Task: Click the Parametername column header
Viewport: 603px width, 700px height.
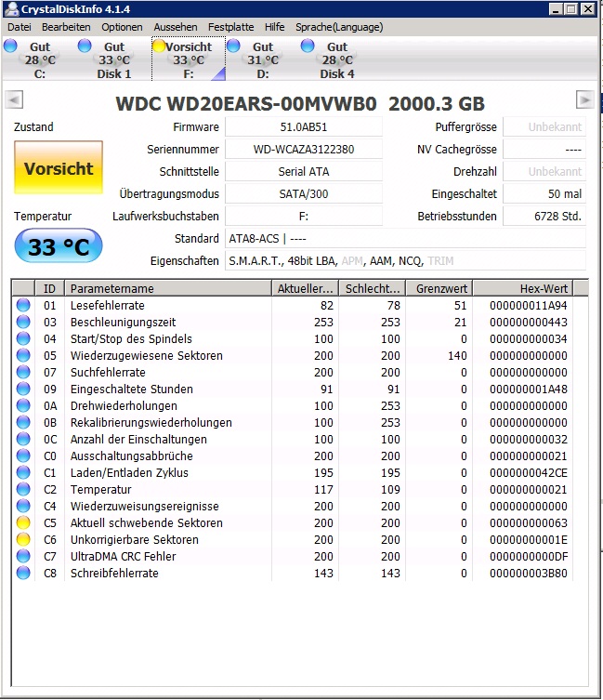Action: [x=168, y=288]
